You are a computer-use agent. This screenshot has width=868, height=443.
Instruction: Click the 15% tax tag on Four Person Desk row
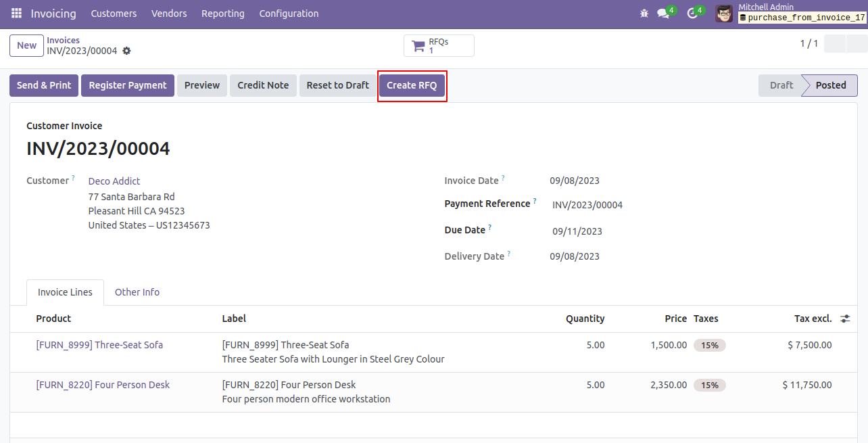[x=710, y=385]
